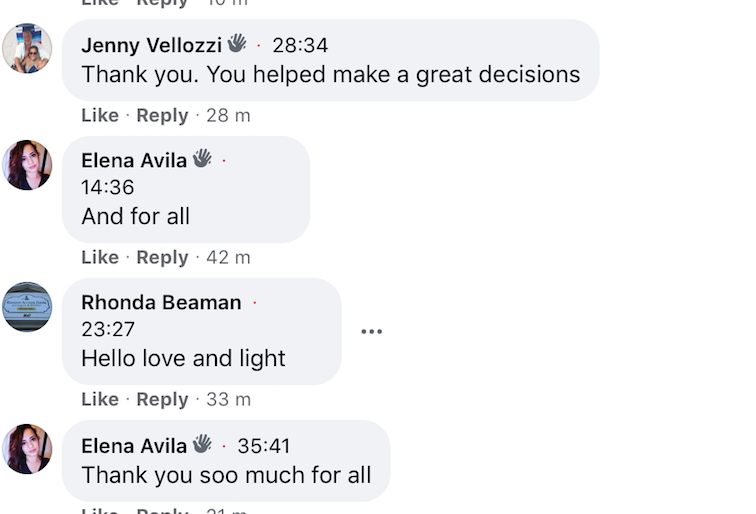The width and height of the screenshot is (756, 514).
Task: Click wave badge next to Elena Avila 35:41
Action: coord(202,443)
